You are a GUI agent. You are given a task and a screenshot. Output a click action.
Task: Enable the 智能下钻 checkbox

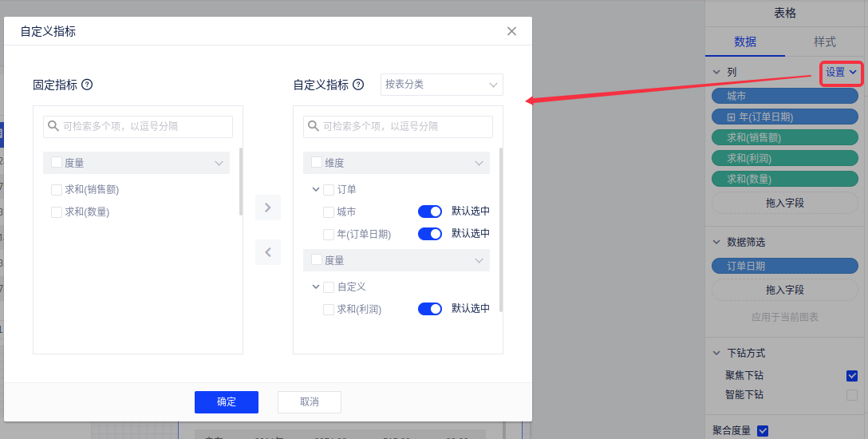(x=852, y=394)
